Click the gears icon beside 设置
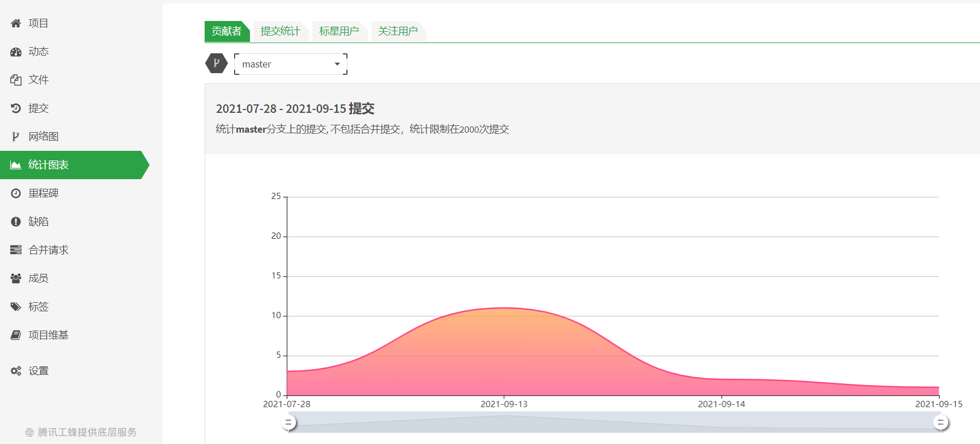This screenshot has height=444, width=980. [16, 371]
